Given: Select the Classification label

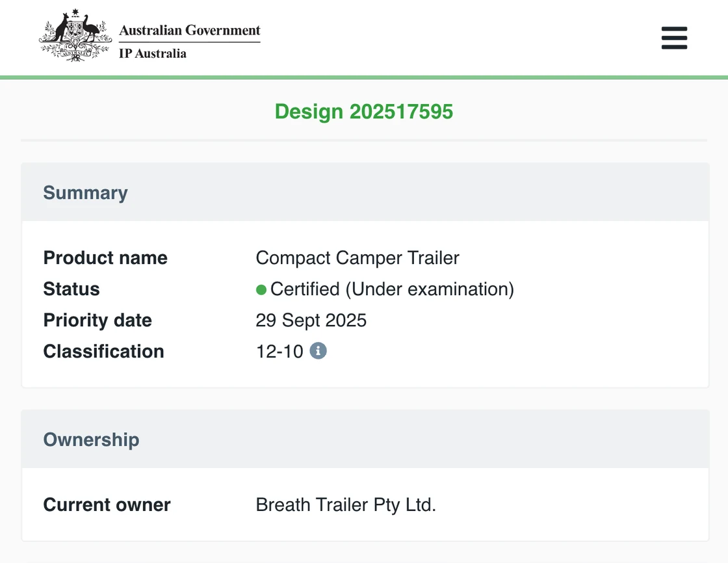Looking at the screenshot, I should click(x=103, y=352).
